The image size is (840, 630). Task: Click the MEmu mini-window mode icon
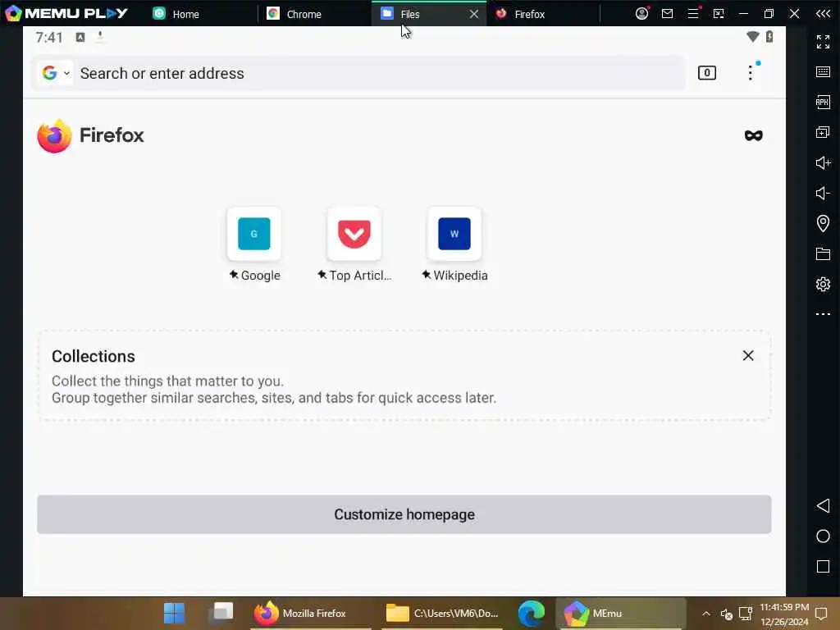(x=719, y=13)
